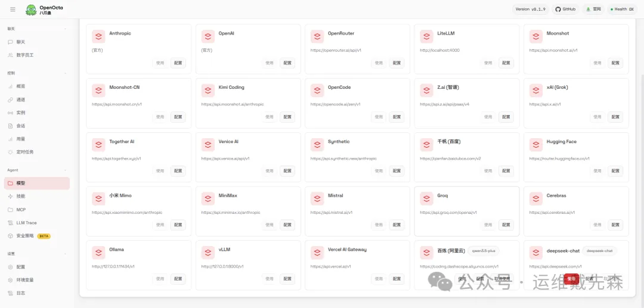Screen dimensions: 644x308
Task: Open the 配置 settings page in sidebar
Action: (x=36, y=267)
